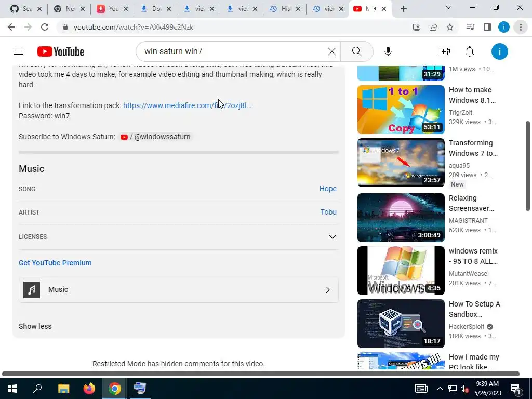Open the Chrome profile avatar
Screen dimensions: 532x399
point(504,27)
